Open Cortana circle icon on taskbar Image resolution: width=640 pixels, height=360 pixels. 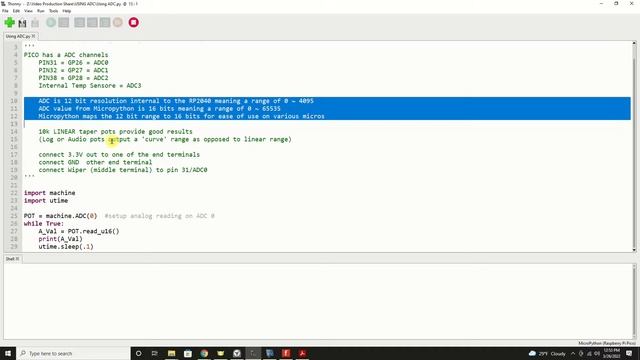pos(138,353)
